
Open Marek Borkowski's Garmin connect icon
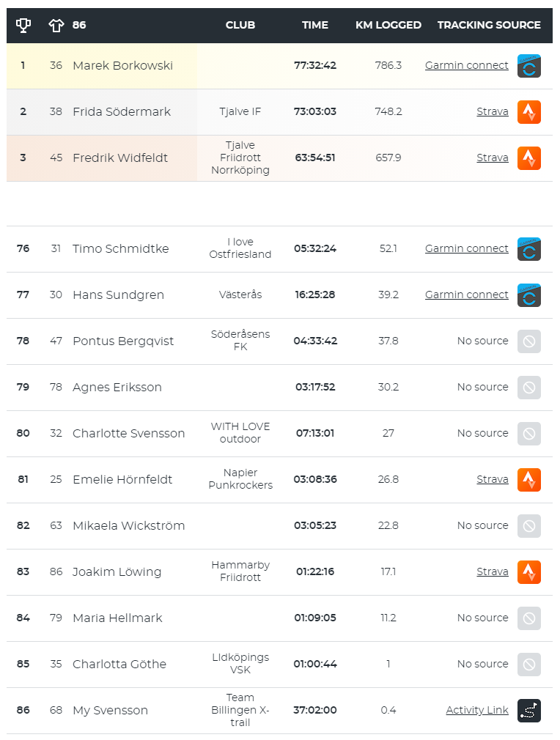click(x=528, y=66)
